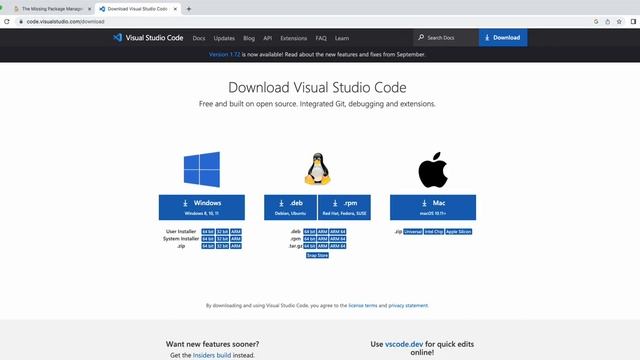Download Linux .rpm ARM 64

tap(338, 239)
